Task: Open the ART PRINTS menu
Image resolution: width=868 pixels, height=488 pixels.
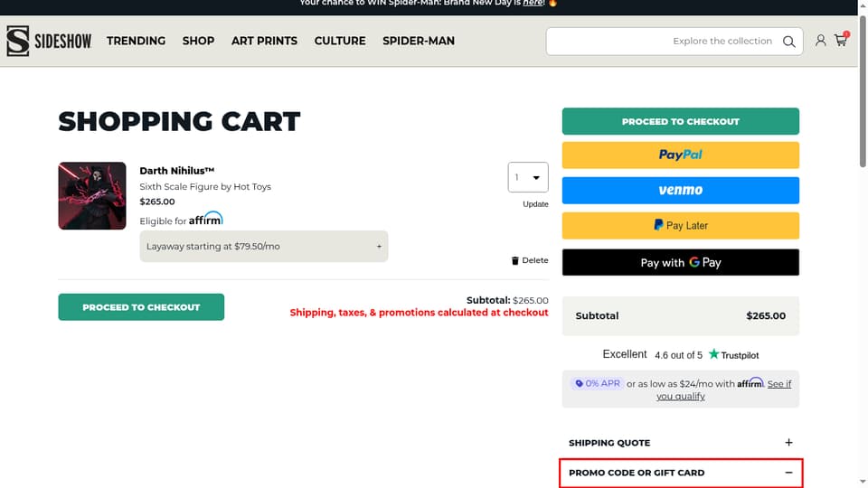Action: click(264, 41)
